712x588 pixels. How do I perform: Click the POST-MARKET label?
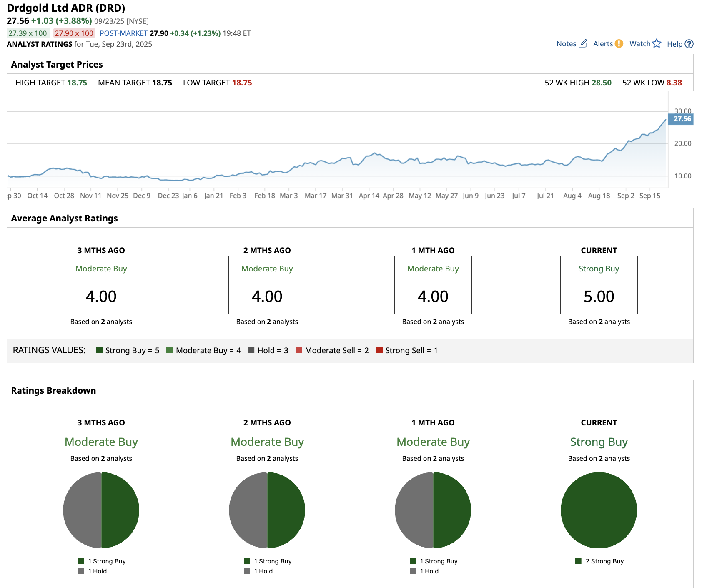point(123,33)
